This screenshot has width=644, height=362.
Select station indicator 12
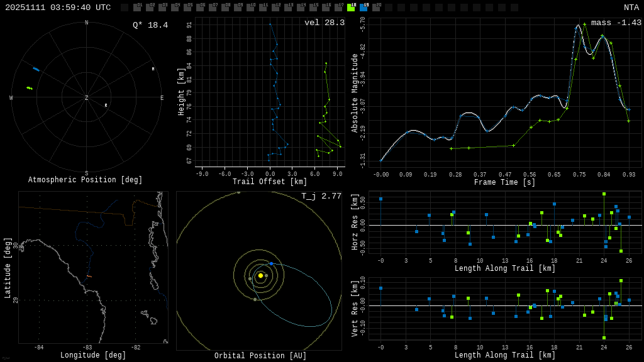275,7
